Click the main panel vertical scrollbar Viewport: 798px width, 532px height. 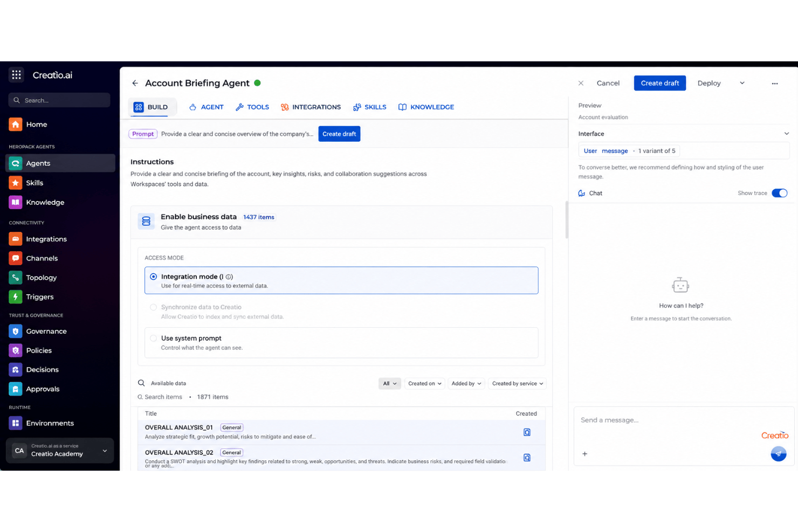pyautogui.click(x=566, y=219)
